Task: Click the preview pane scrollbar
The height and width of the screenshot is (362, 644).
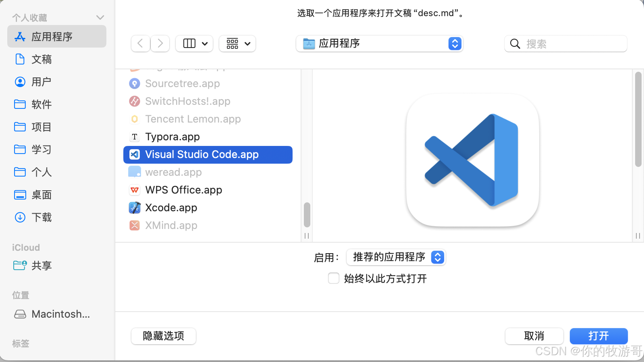Action: tap(638, 119)
